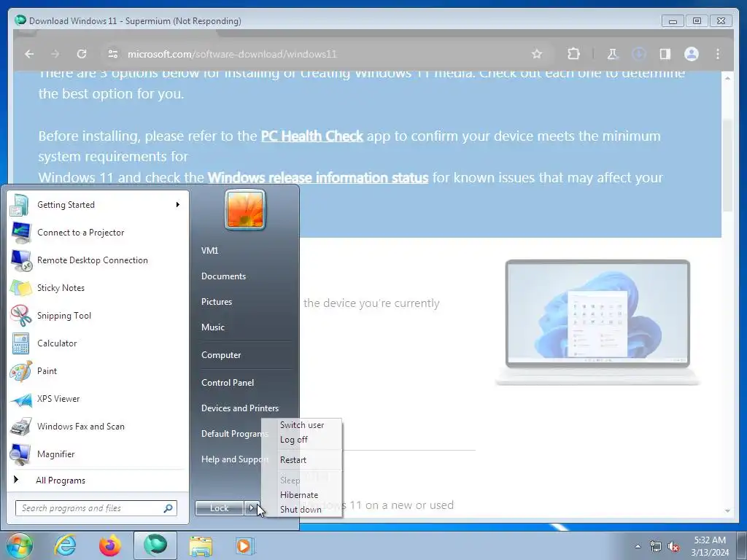Launch Connect to a Projector
This screenshot has width=747, height=560.
97,233
